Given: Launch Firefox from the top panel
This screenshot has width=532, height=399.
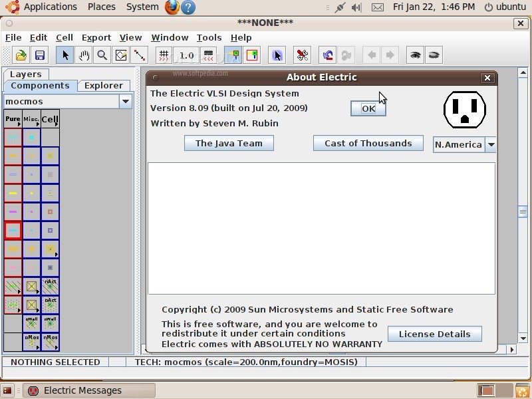Looking at the screenshot, I should (172, 7).
